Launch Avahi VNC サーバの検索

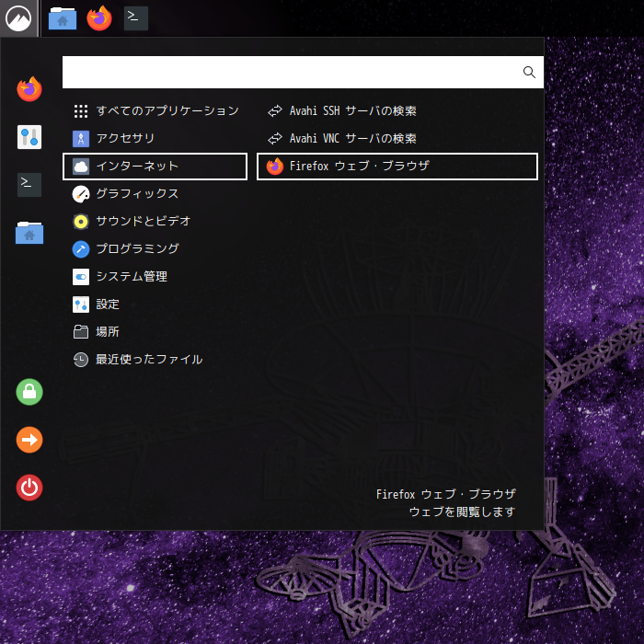tap(397, 138)
